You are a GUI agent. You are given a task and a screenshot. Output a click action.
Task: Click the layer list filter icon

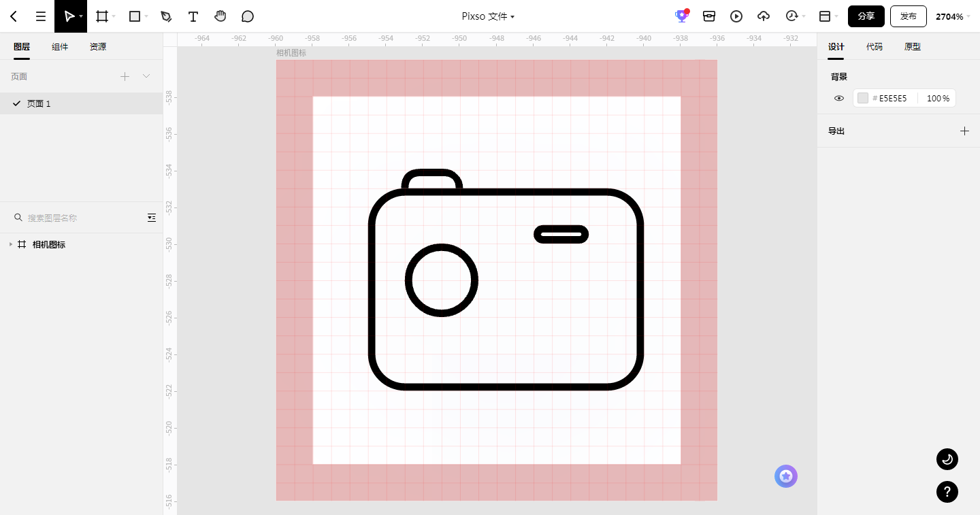152,218
